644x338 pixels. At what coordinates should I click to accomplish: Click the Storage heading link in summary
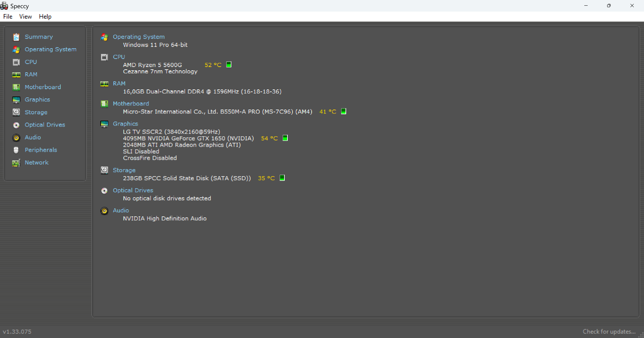124,170
